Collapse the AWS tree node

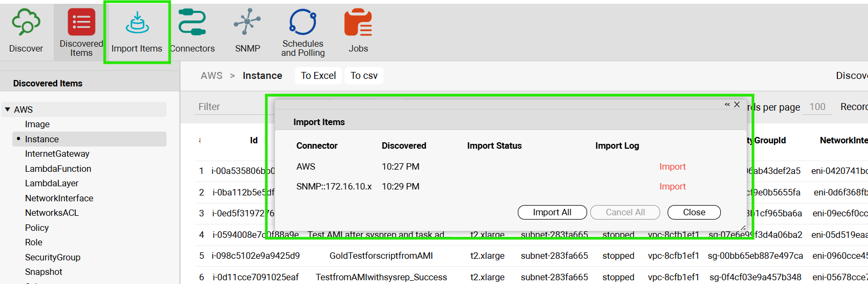coord(8,110)
